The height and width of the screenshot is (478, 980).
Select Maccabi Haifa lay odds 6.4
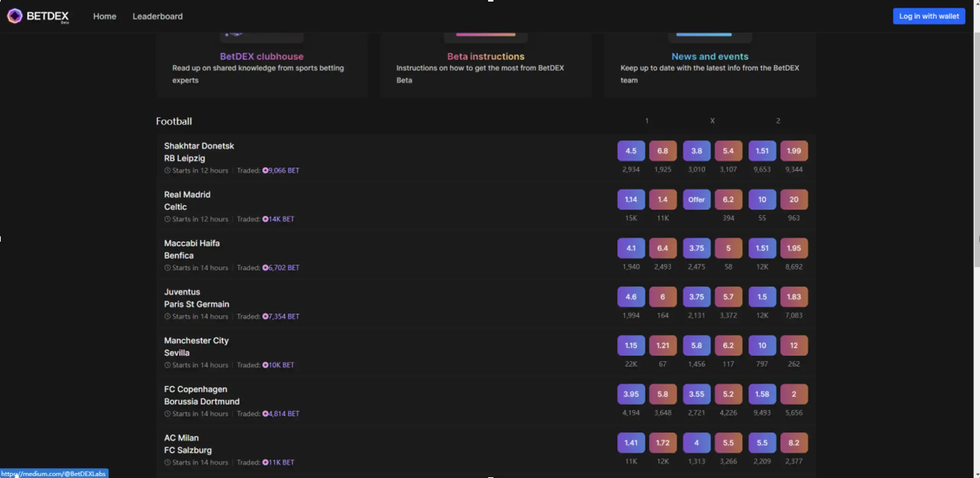663,248
